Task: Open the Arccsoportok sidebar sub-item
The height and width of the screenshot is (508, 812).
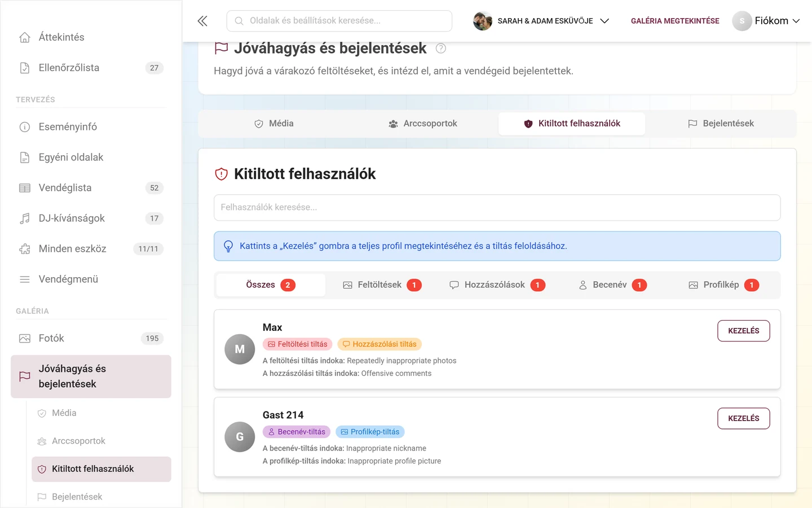Action: tap(101, 441)
